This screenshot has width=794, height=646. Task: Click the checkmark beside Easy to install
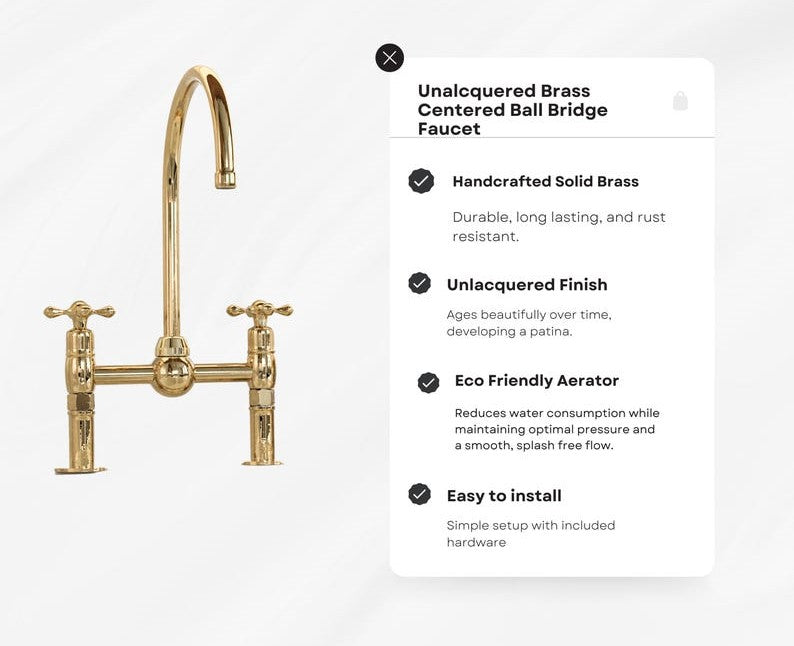[x=419, y=494]
